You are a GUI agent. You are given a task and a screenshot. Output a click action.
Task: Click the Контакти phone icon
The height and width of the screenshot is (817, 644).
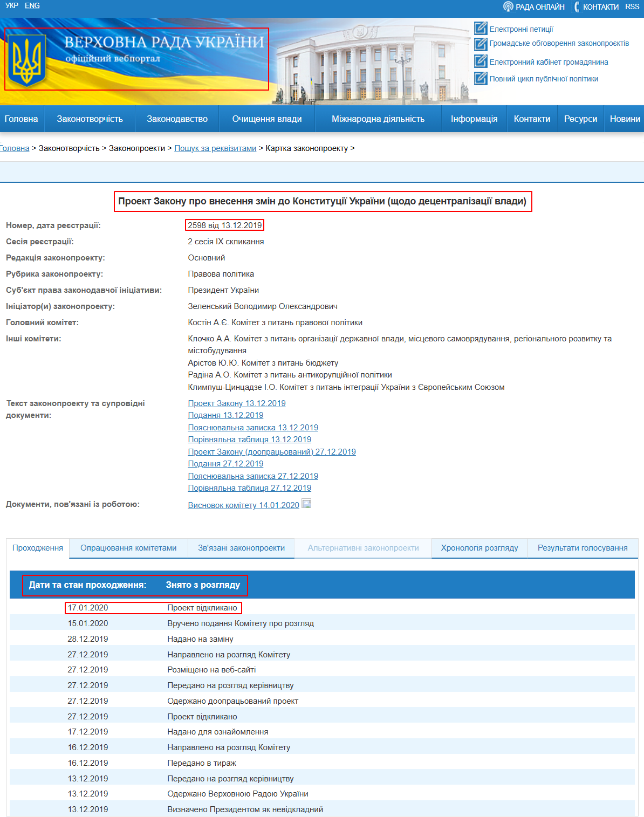(577, 6)
